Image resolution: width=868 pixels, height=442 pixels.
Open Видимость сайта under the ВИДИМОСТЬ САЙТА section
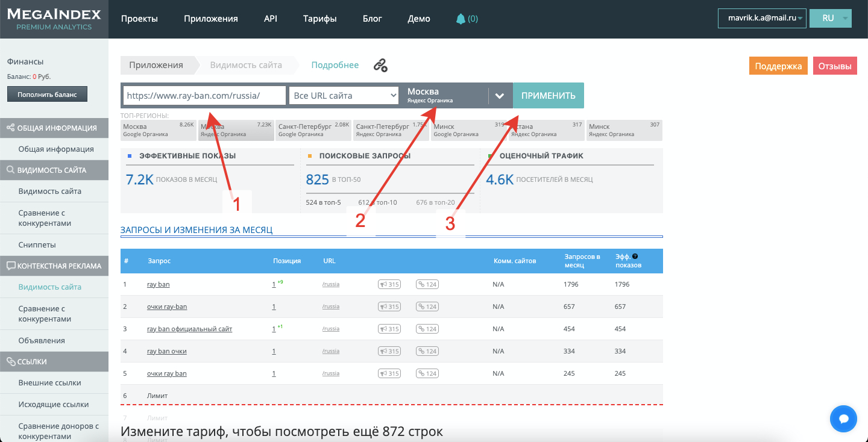[50, 191]
